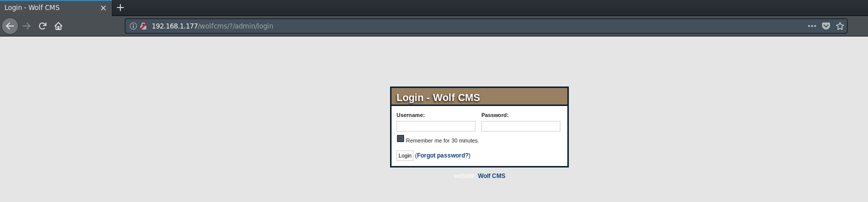The image size is (868, 202).
Task: Follow the Wolf CMS website link
Action: [491, 176]
